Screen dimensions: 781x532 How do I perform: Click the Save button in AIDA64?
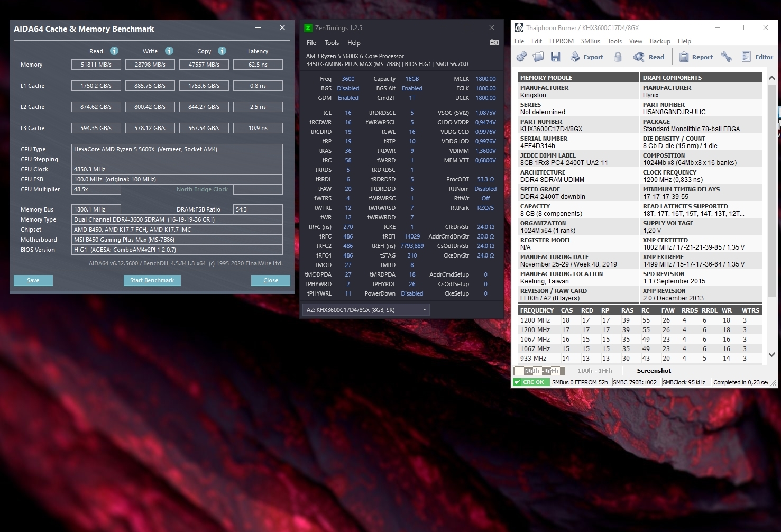[33, 280]
